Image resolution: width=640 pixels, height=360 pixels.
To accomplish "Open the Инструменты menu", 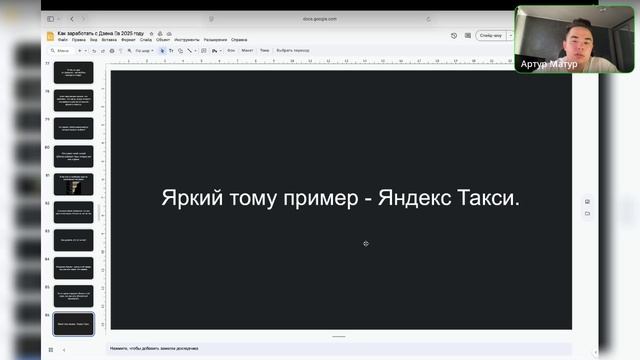I will [187, 40].
